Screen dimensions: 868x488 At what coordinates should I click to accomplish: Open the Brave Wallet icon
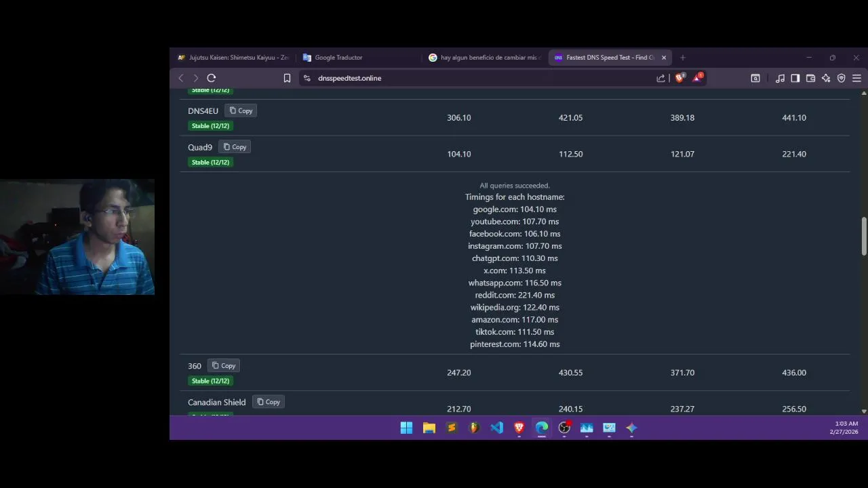tap(810, 78)
